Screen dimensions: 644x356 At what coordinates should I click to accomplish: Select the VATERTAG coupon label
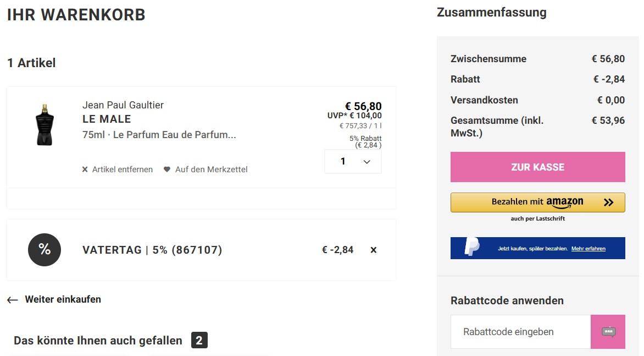152,250
